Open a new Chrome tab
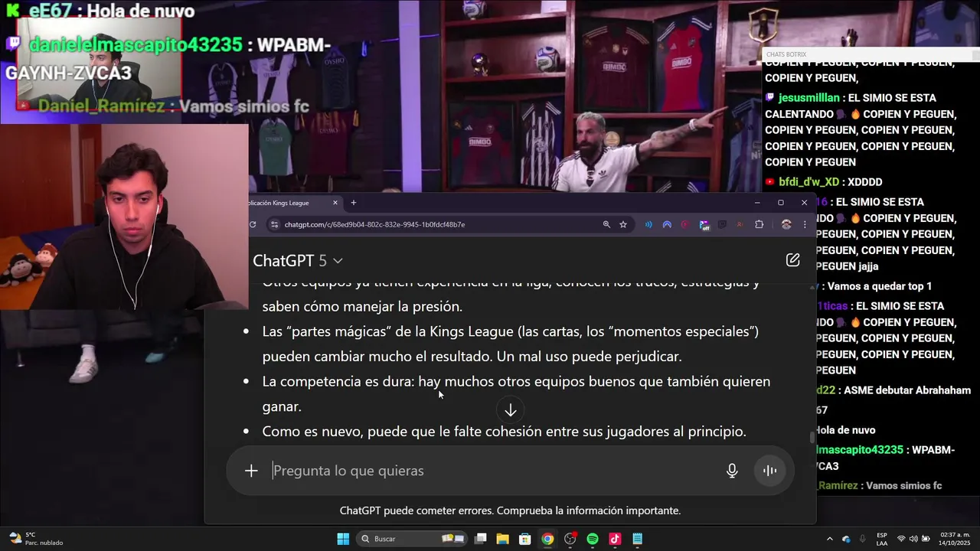This screenshot has height=551, width=980. tap(353, 203)
